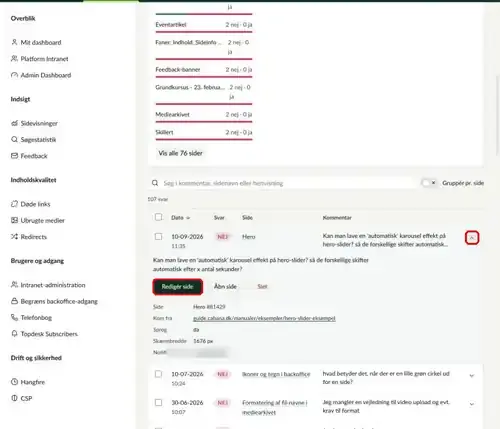Toggle Gruppér pr. side switch
The image size is (500, 429).
pyautogui.click(x=429, y=183)
